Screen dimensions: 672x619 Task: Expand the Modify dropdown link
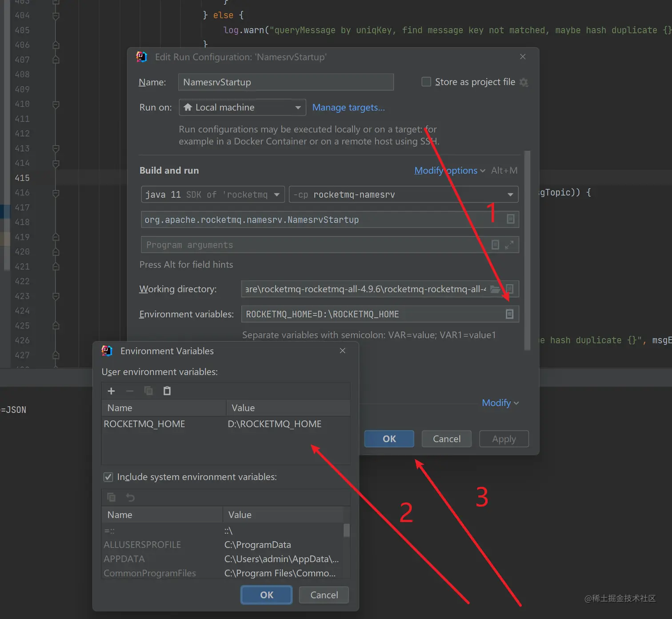tap(500, 403)
